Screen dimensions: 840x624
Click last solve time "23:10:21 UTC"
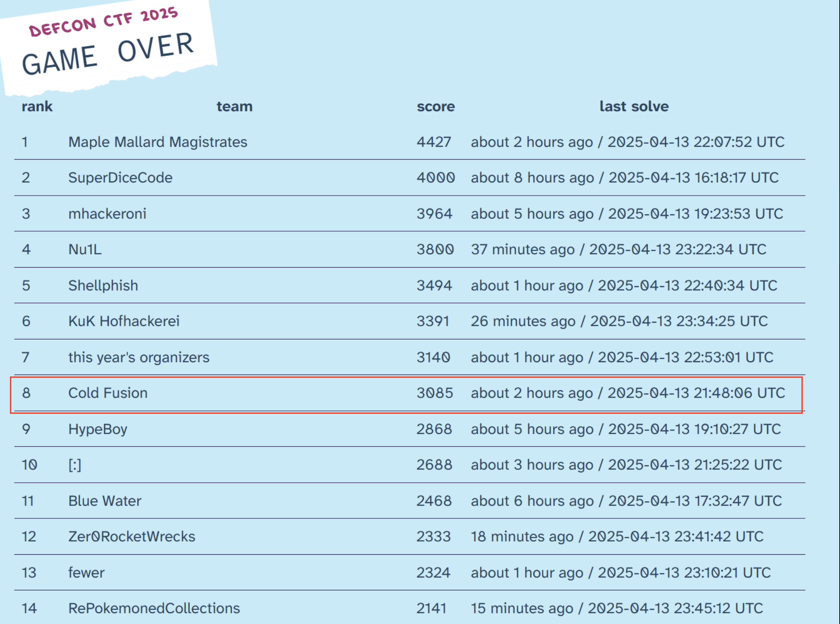coord(727,573)
